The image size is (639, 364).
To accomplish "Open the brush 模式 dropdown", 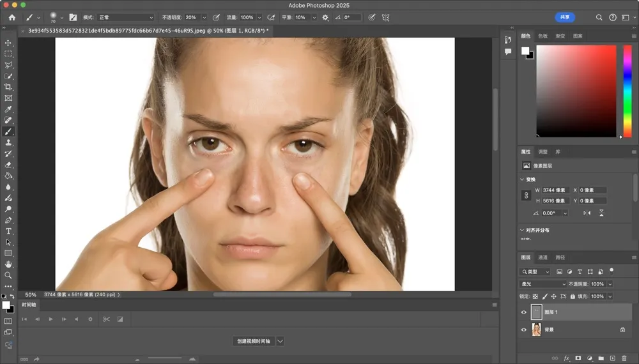I will click(x=125, y=17).
